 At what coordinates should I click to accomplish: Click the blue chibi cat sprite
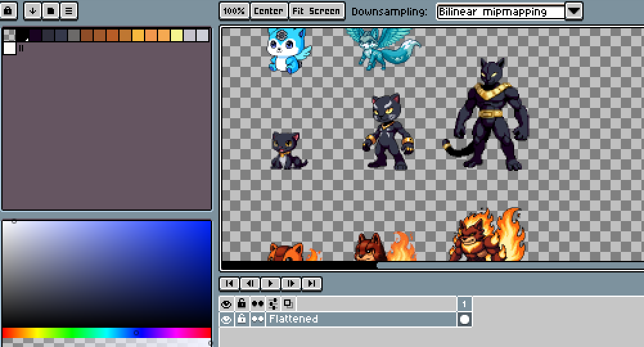pyautogui.click(x=289, y=50)
